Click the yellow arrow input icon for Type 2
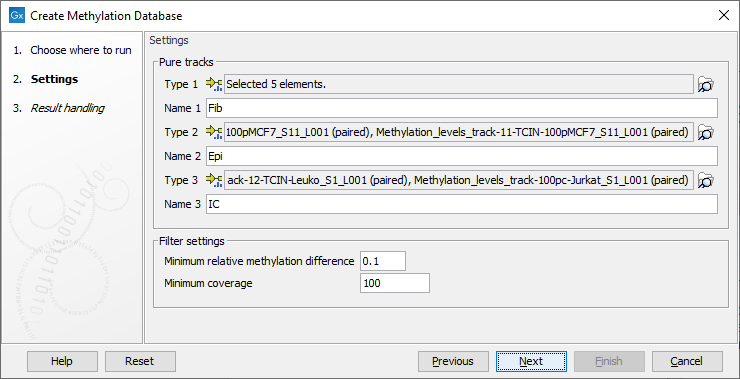The width and height of the screenshot is (740, 379). coord(214,133)
